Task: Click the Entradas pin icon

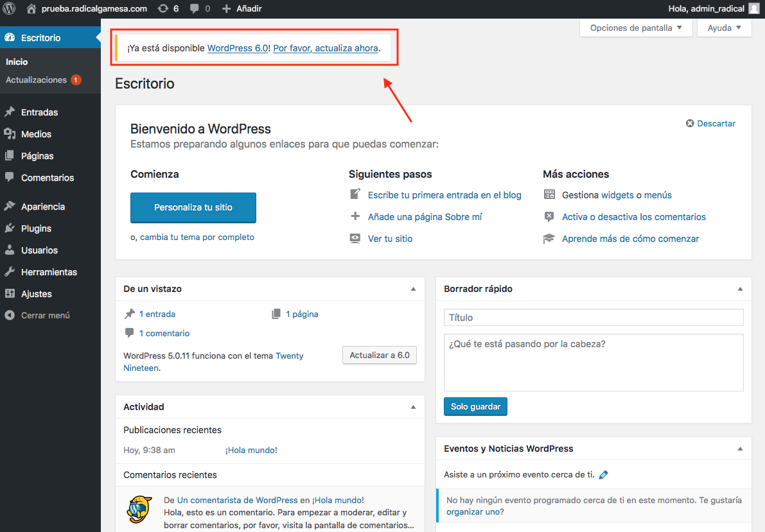Action: [9, 112]
